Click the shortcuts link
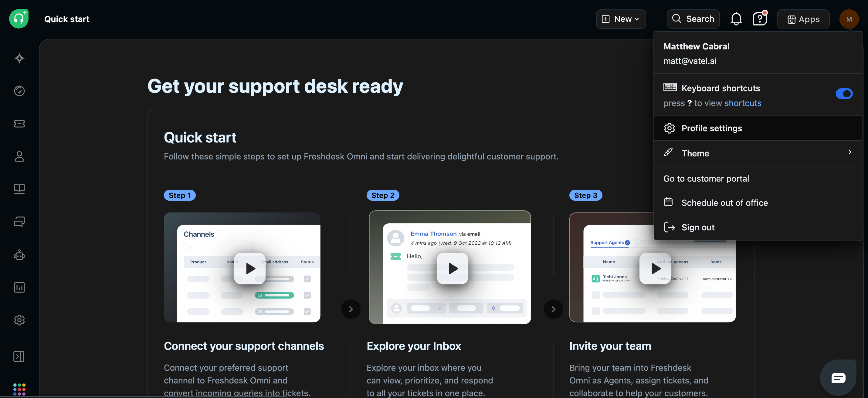Viewport: 868px width, 398px height. (x=743, y=103)
